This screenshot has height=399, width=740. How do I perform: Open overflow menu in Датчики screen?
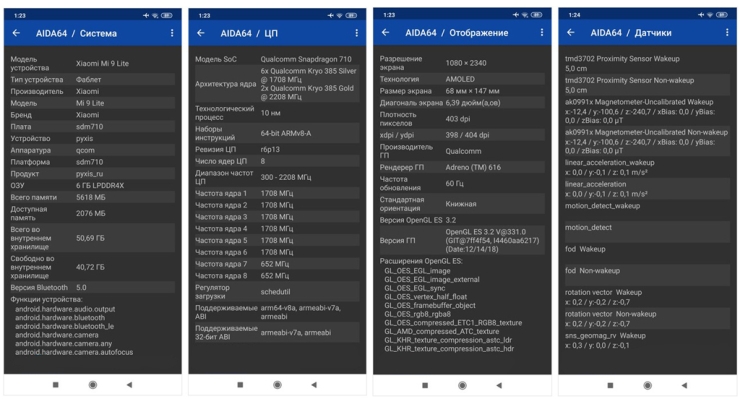[x=727, y=33]
